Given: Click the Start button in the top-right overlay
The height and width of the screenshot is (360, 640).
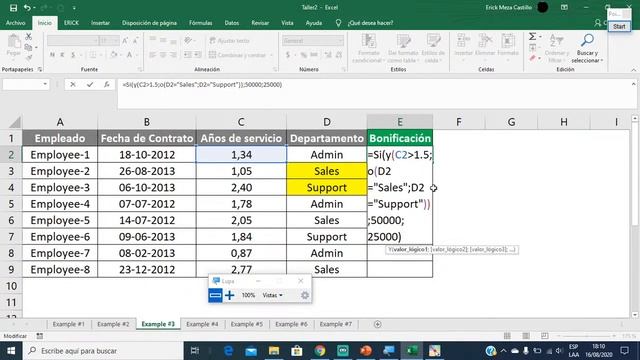Looking at the screenshot, I should click(x=619, y=27).
